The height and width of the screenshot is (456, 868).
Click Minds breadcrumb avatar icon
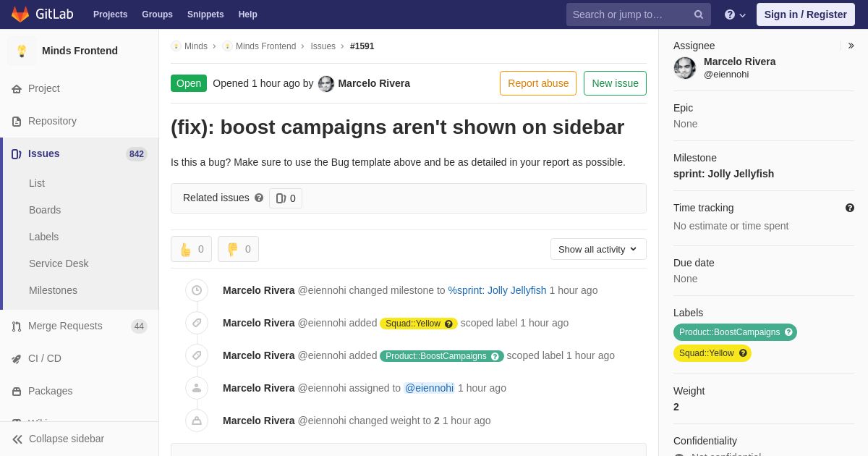point(176,46)
